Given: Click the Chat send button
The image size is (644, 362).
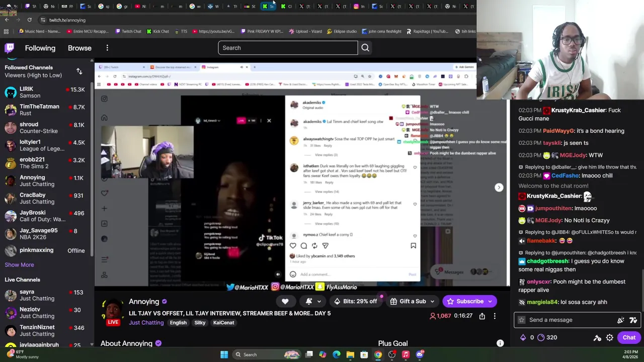Looking at the screenshot, I should click(629, 337).
